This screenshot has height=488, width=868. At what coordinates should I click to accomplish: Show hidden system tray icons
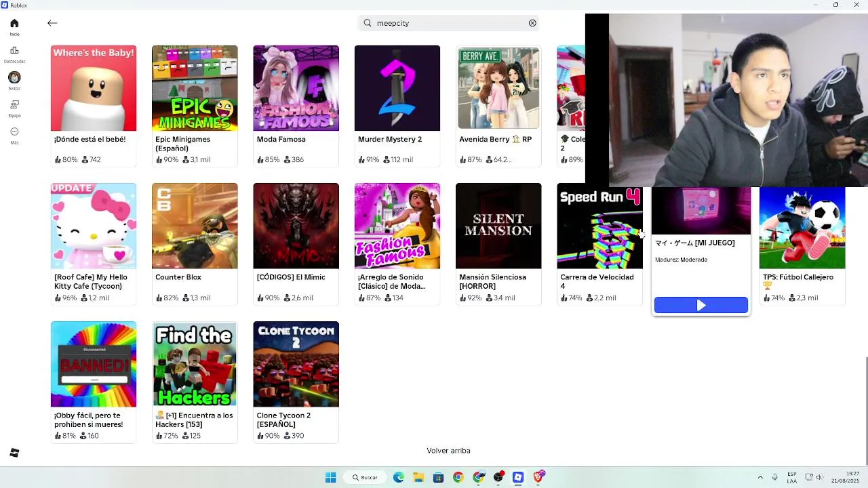(760, 477)
